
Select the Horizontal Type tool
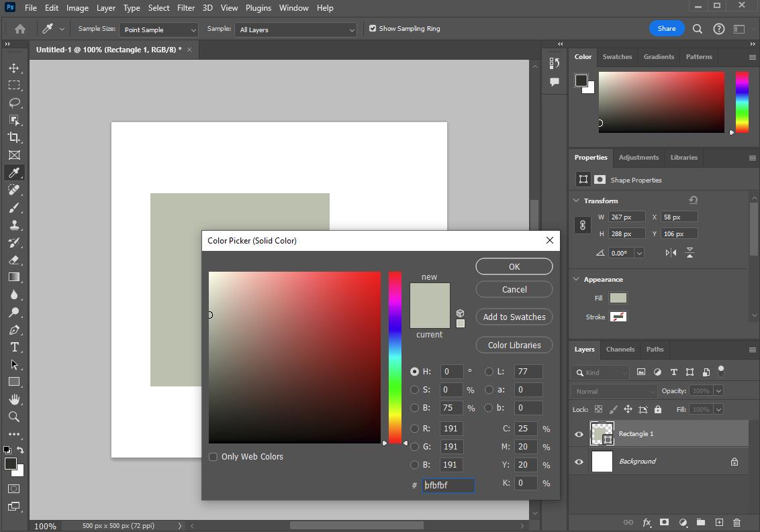pyautogui.click(x=15, y=348)
